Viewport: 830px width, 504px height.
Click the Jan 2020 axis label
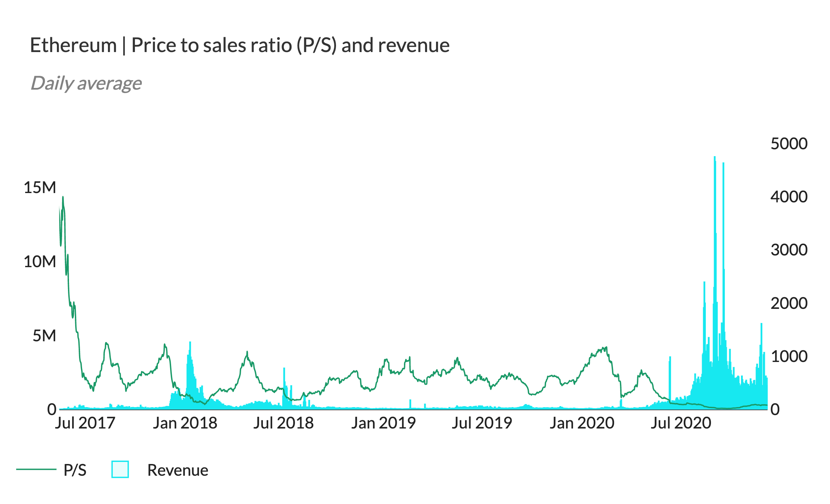(x=582, y=423)
